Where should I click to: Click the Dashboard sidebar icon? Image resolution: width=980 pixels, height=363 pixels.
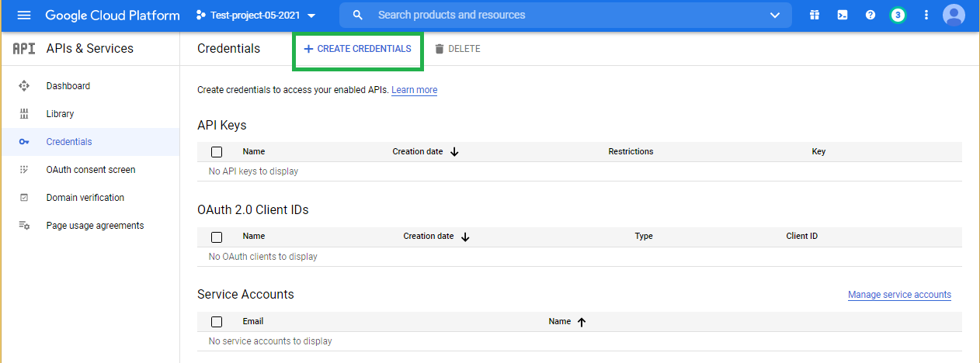click(x=23, y=86)
